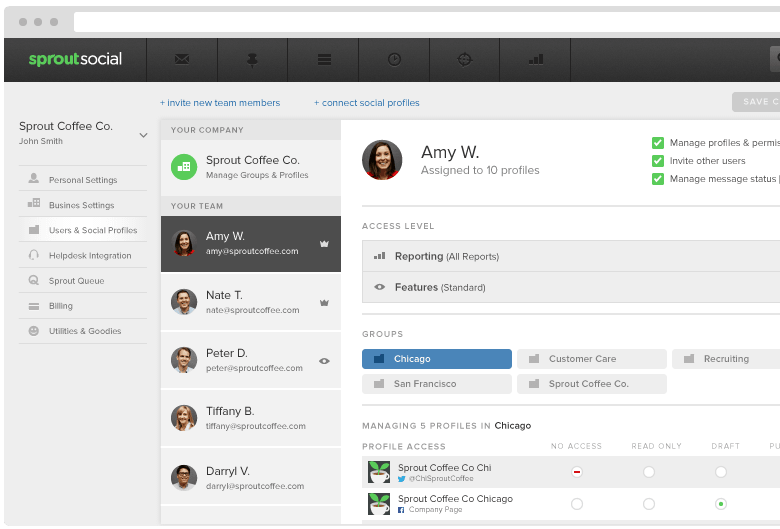Viewport: 780px width, 529px height.
Task: Click the Sprout Queue icon in sidebar
Action: [x=34, y=280]
